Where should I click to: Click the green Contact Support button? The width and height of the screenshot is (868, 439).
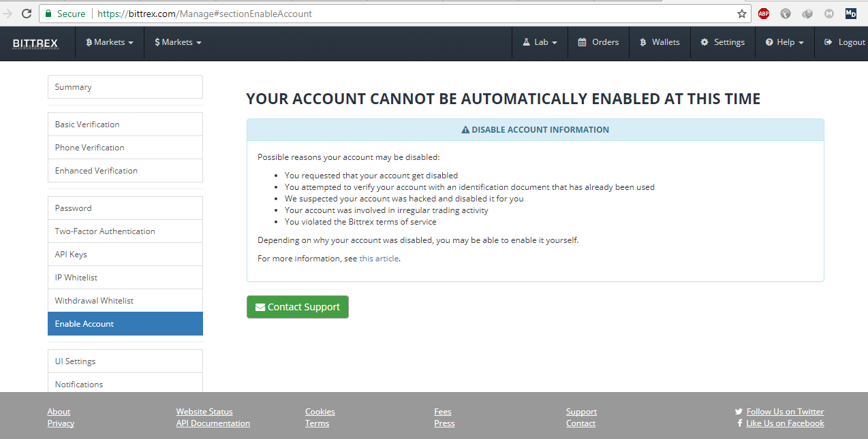298,307
